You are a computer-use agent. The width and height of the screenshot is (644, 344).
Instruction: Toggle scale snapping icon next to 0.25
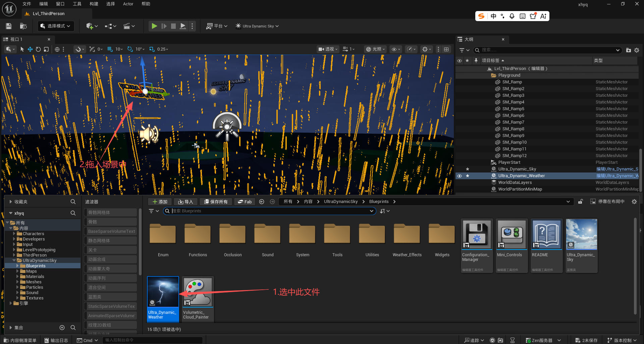pyautogui.click(x=152, y=49)
